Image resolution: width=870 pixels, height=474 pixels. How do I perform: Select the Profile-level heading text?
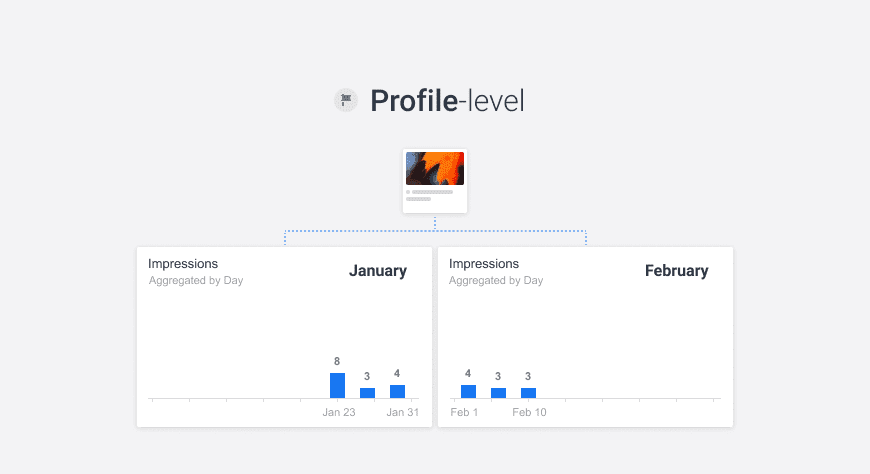447,101
